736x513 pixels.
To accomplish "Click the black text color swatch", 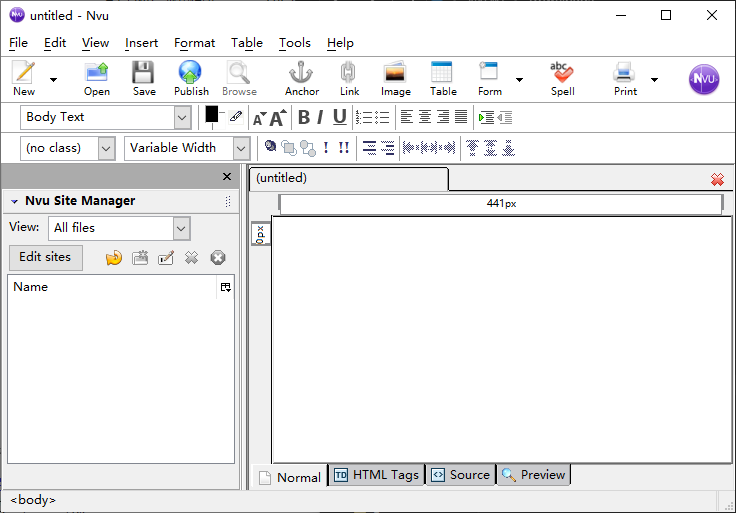I will (x=212, y=114).
